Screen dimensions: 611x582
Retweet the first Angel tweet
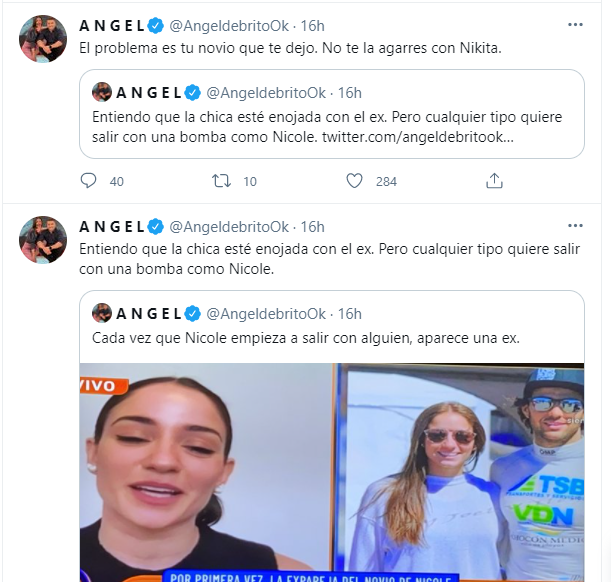click(x=221, y=181)
